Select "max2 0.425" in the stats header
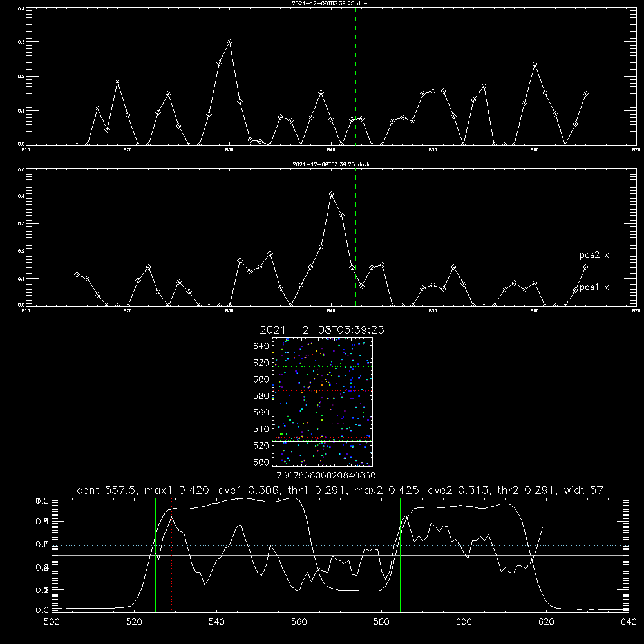This screenshot has height=644, width=644. click(x=387, y=490)
